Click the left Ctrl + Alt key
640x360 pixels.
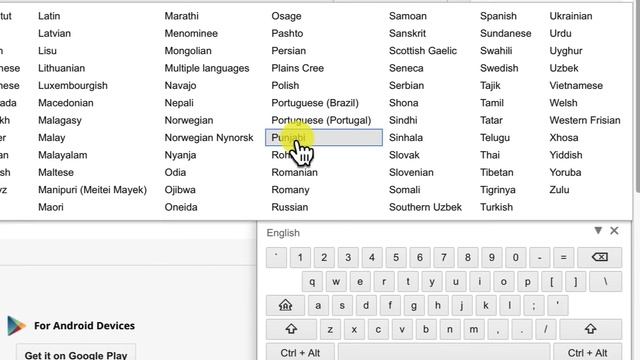(300, 353)
